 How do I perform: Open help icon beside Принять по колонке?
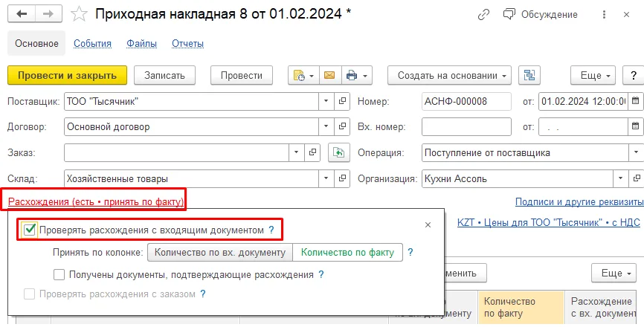410,253
